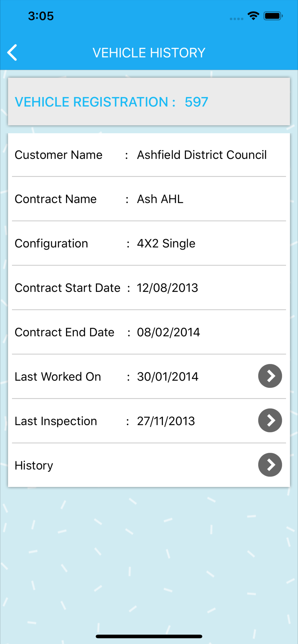This screenshot has width=298, height=644.
Task: Select Contract End Date 08/02/2014
Action: tap(149, 332)
